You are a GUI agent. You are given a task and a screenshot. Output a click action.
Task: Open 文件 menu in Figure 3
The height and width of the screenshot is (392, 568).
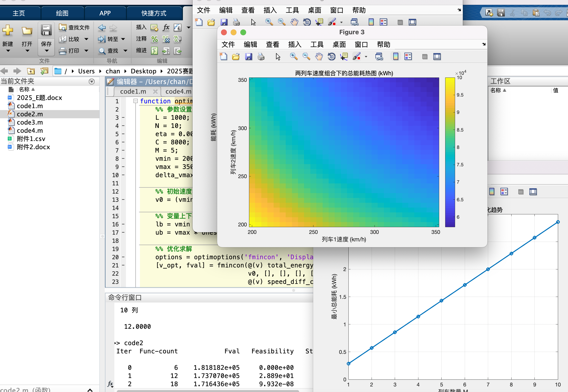(228, 44)
